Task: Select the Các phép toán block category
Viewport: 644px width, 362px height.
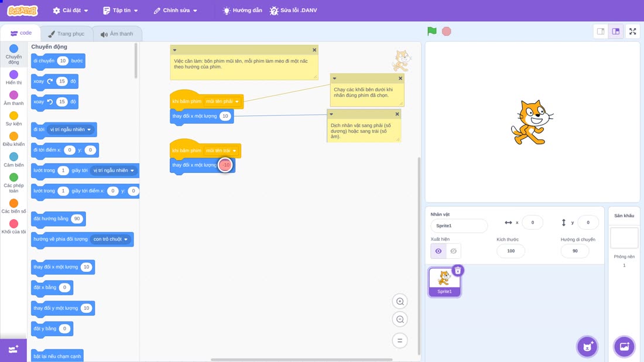Action: click(x=13, y=183)
